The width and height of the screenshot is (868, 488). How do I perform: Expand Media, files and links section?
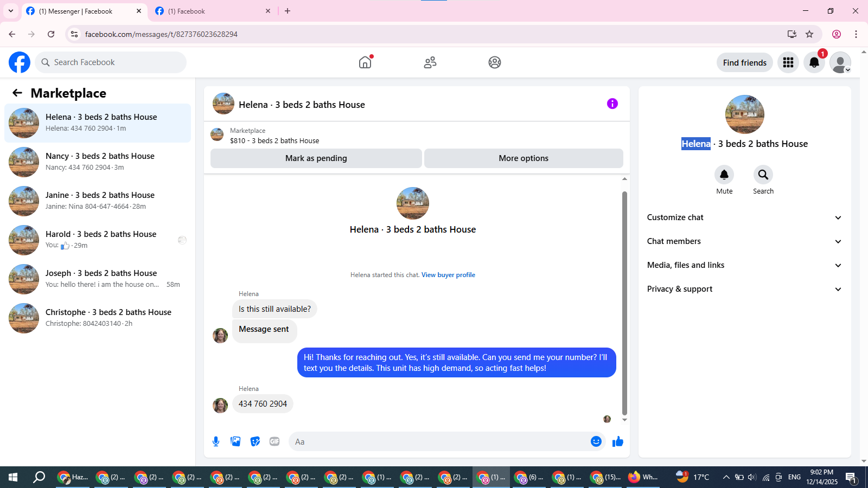745,265
